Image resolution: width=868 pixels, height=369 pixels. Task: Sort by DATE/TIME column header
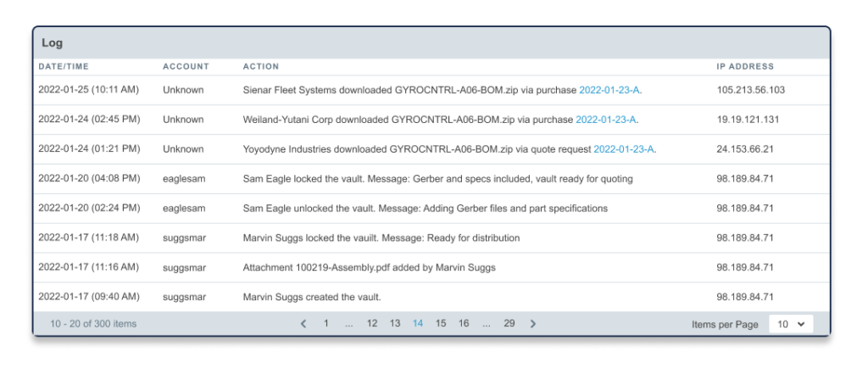[x=64, y=66]
